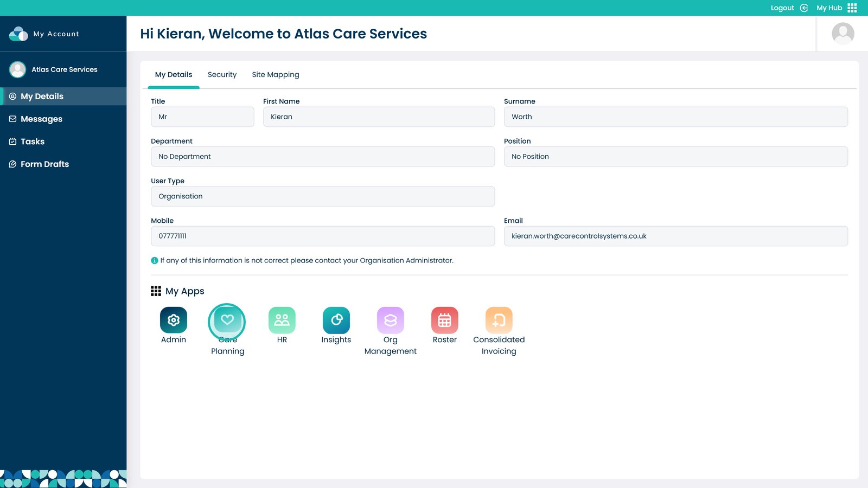The image size is (868, 488).
Task: Open the Admin app
Action: (x=173, y=320)
